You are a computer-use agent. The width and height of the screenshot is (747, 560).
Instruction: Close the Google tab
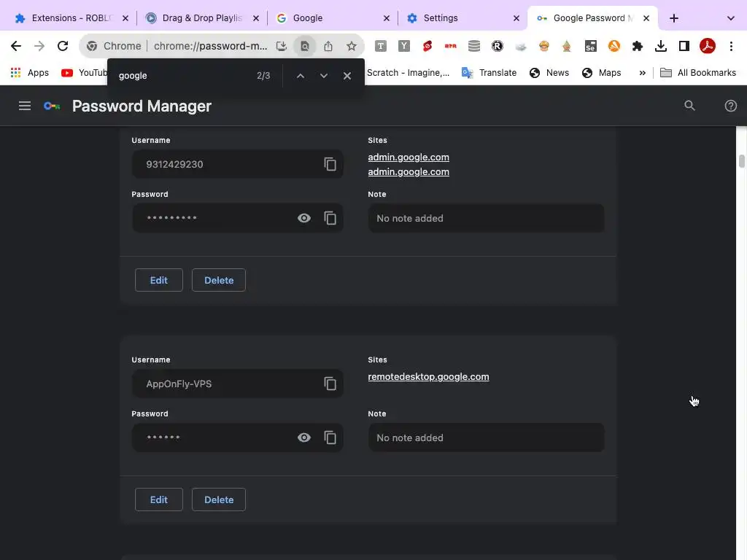[387, 18]
